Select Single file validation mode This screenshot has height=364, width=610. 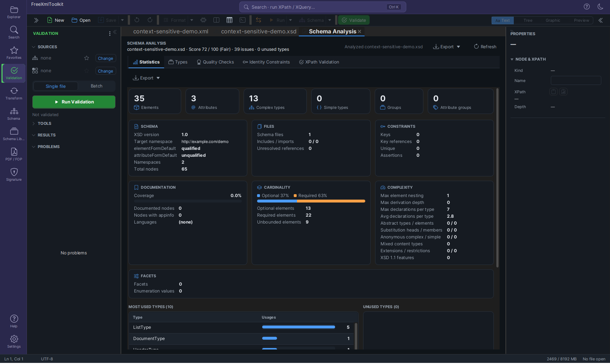point(56,86)
